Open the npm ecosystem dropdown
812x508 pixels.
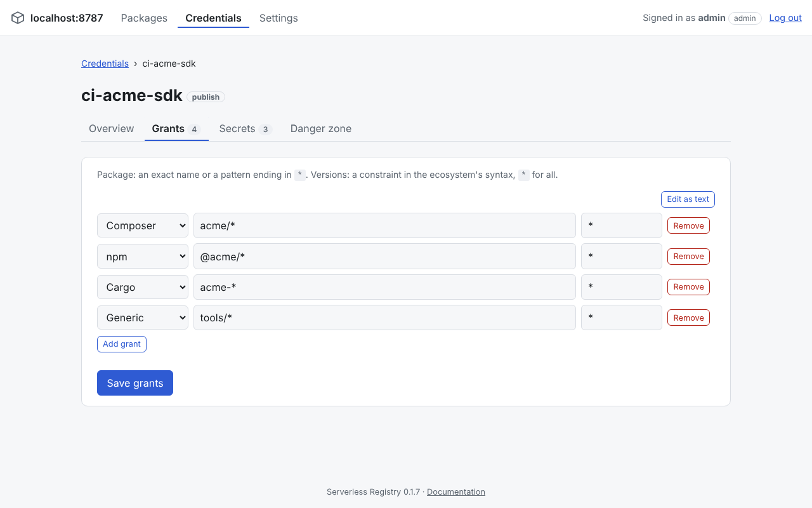tap(143, 257)
